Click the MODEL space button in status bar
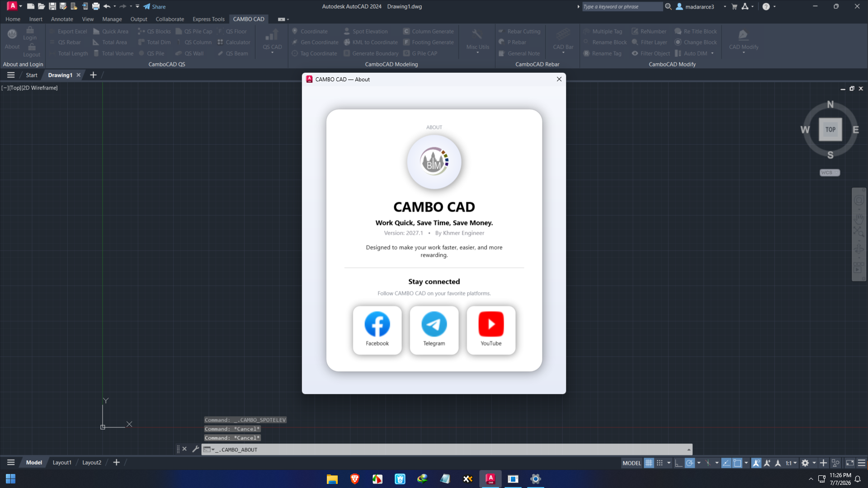 click(x=632, y=463)
